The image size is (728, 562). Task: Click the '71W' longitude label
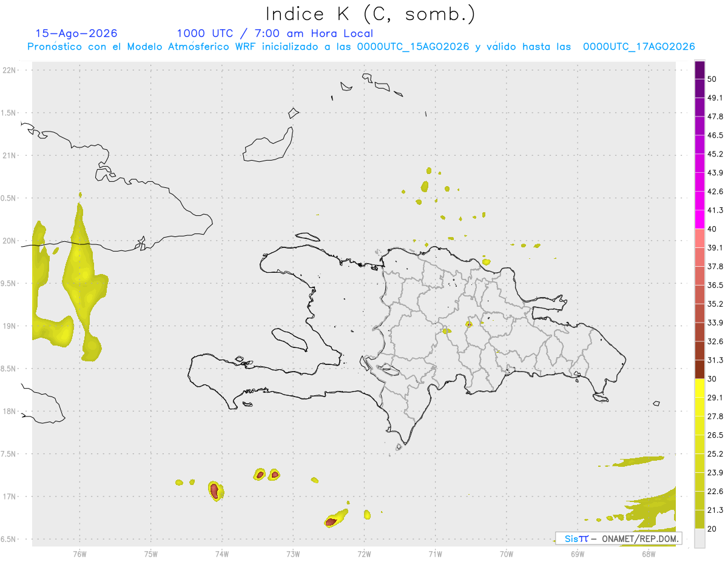pos(435,554)
